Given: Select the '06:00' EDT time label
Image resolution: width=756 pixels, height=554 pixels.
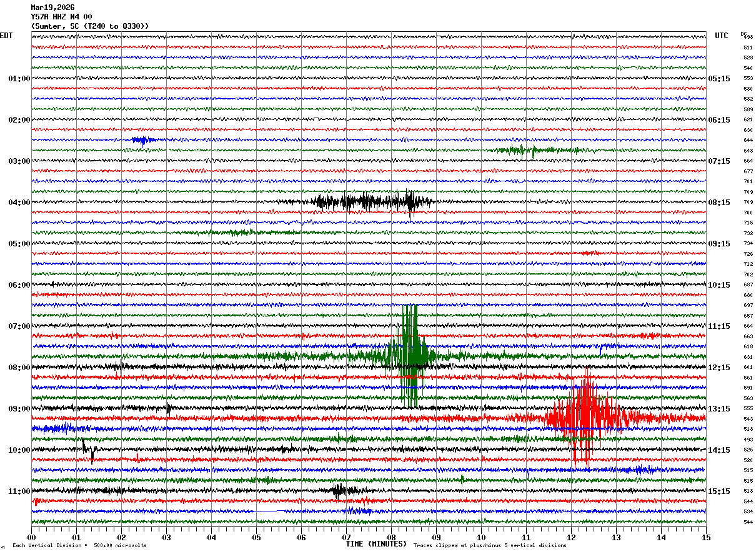Looking at the screenshot, I should click(x=19, y=285).
